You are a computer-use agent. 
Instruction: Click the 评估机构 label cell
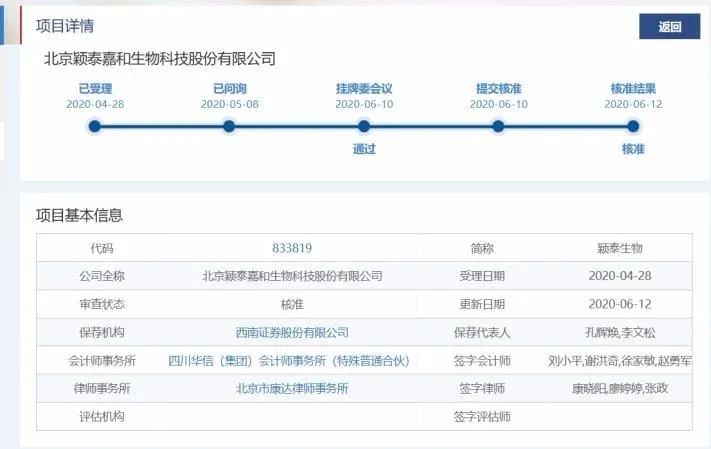coord(102,417)
